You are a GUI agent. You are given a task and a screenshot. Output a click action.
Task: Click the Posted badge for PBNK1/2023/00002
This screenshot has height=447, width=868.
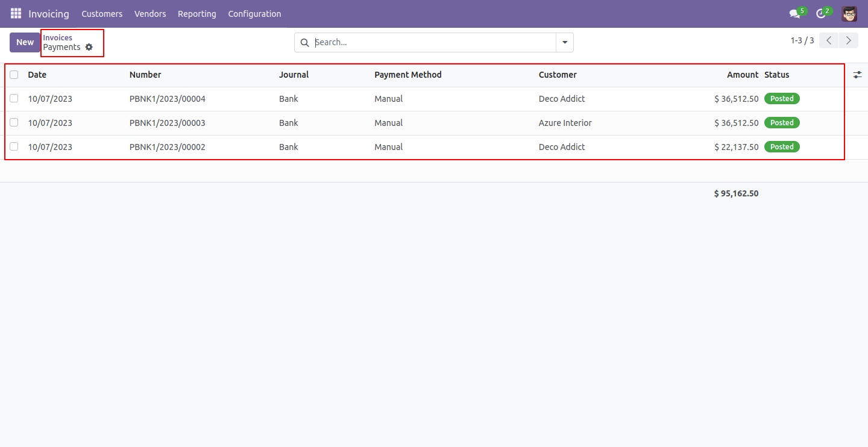[782, 146]
